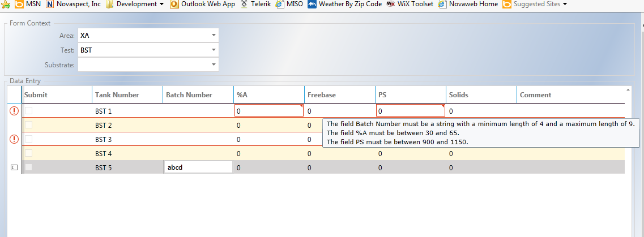Viewport: 644px width, 237px height.
Task: Click the Freebase column header
Action: tap(321, 95)
